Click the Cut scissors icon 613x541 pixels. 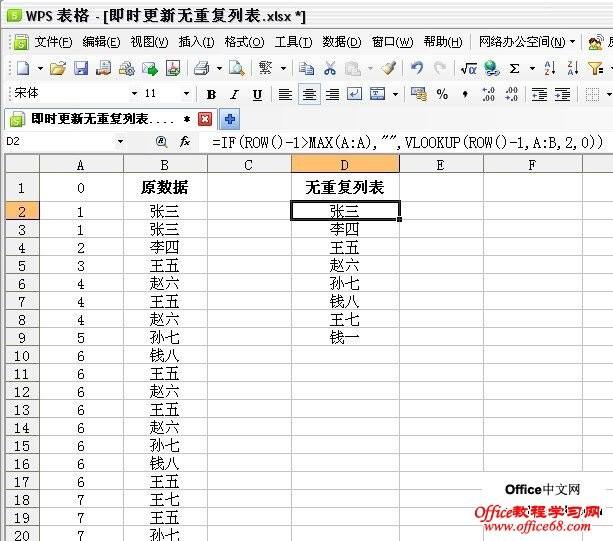330,69
